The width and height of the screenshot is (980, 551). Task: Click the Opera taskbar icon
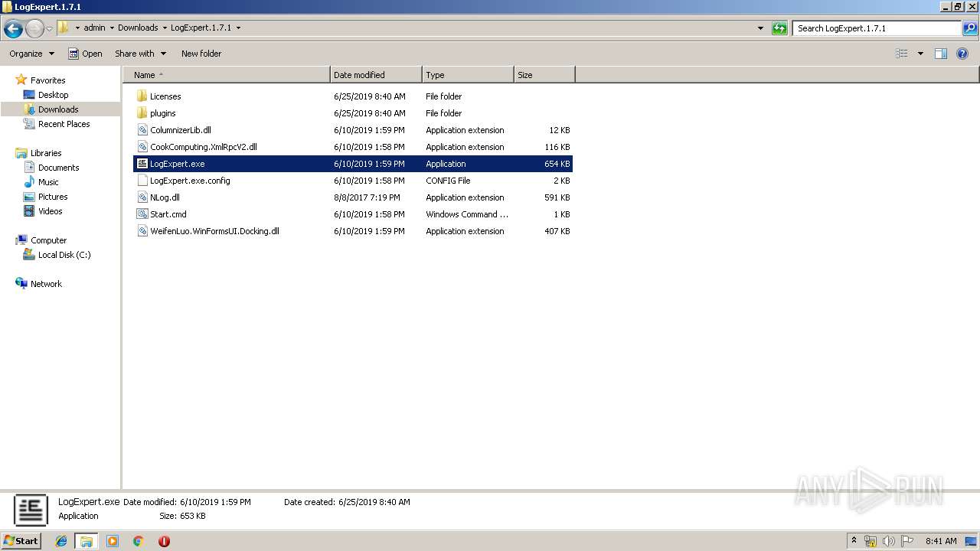164,541
